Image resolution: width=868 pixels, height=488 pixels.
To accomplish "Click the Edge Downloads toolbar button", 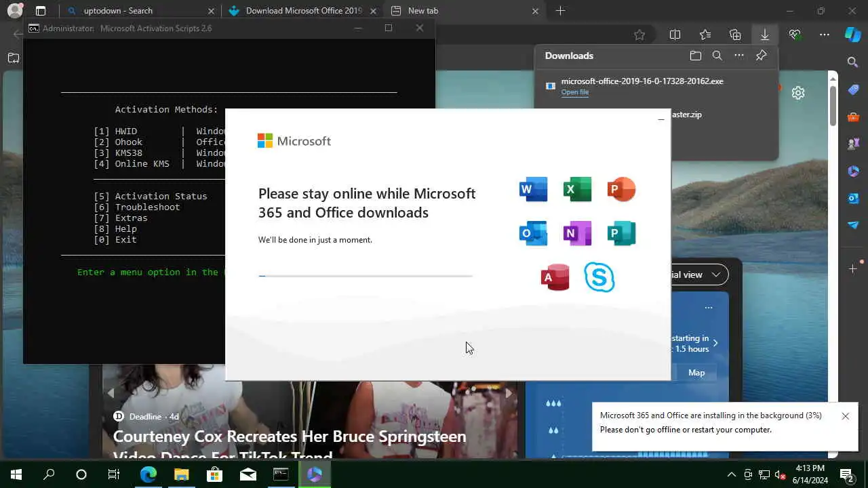I will (764, 35).
